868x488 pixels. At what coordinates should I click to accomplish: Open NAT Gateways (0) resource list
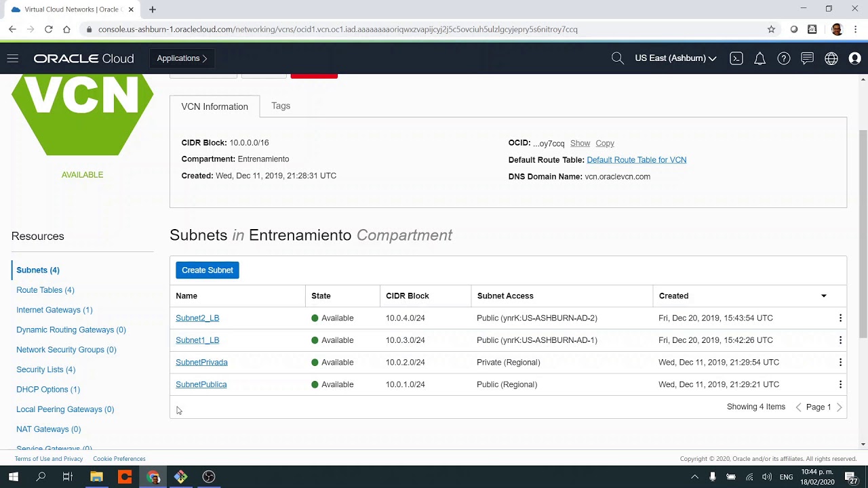click(x=48, y=429)
